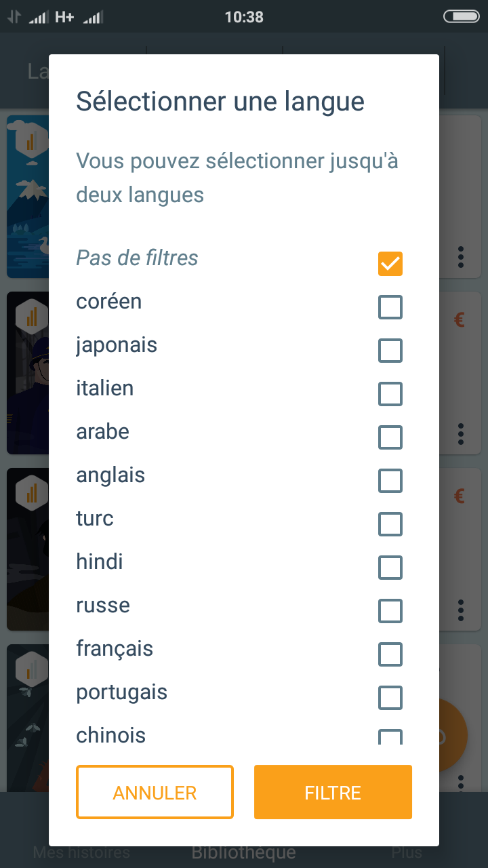Enable the japonais checkbox

point(390,351)
